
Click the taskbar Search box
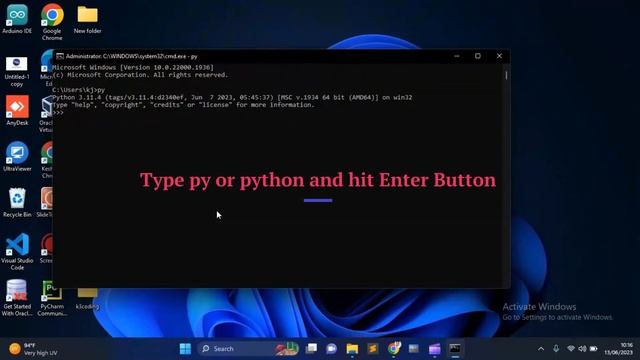pyautogui.click(x=249, y=349)
